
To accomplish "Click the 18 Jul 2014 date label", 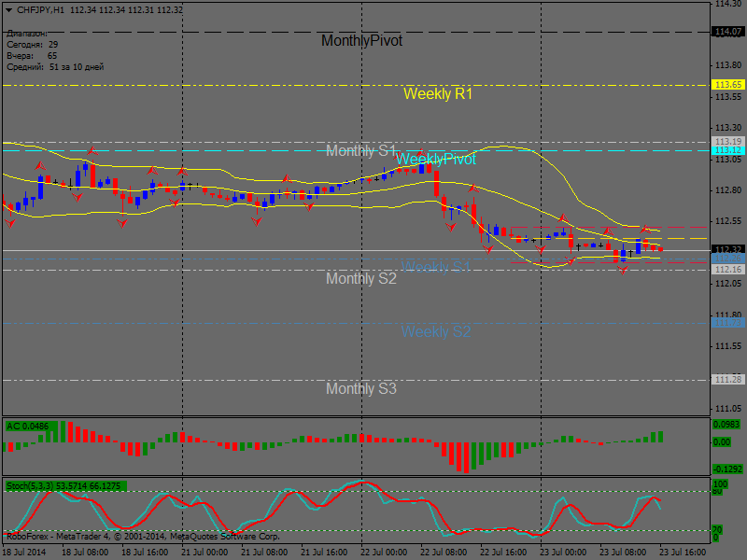I will click(25, 553).
